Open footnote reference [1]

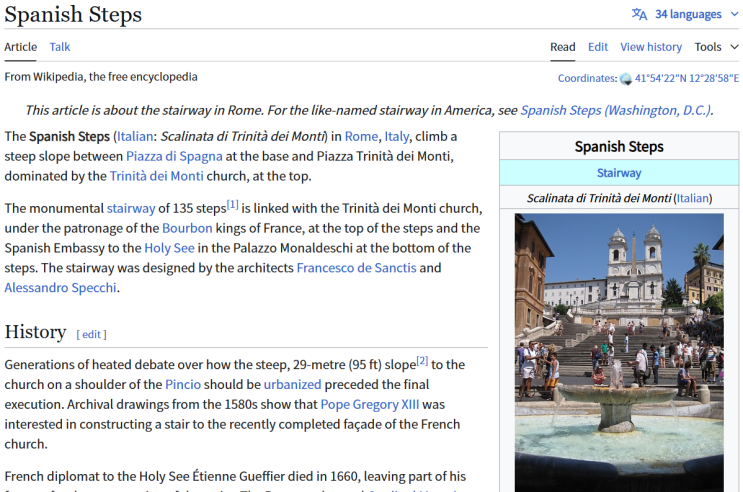[232, 205]
